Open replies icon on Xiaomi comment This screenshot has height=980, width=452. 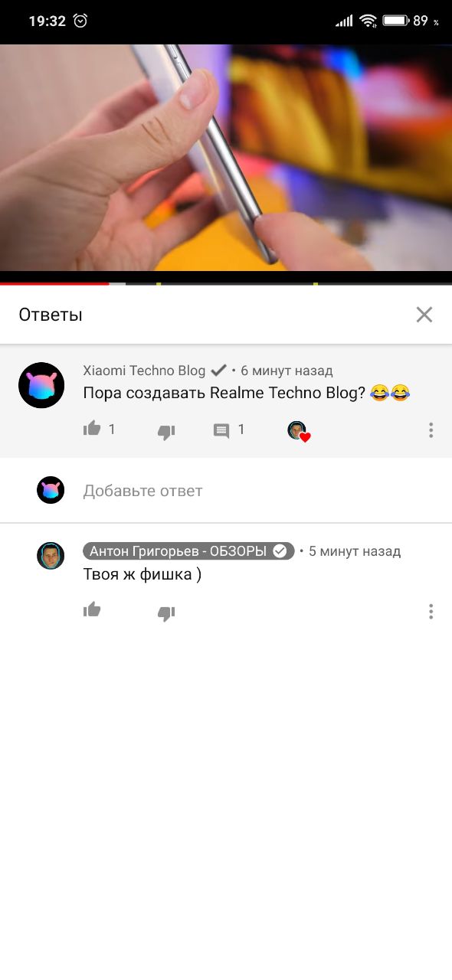pyautogui.click(x=221, y=431)
